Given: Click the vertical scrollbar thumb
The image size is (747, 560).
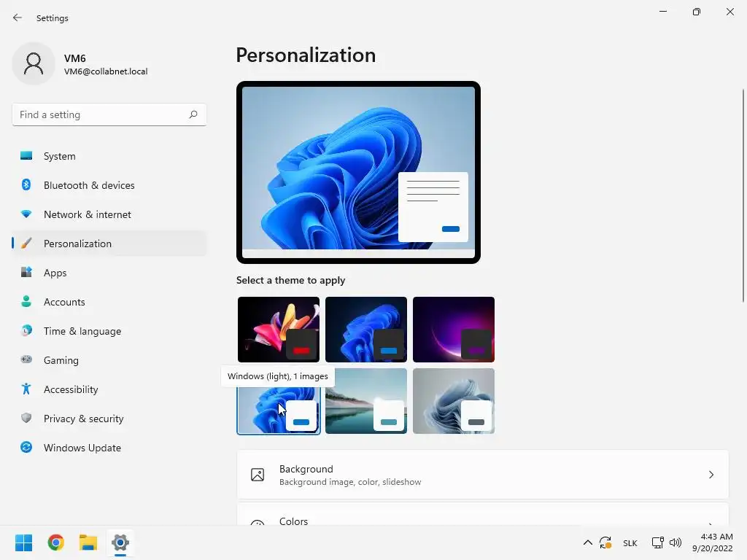Looking at the screenshot, I should 743,195.
